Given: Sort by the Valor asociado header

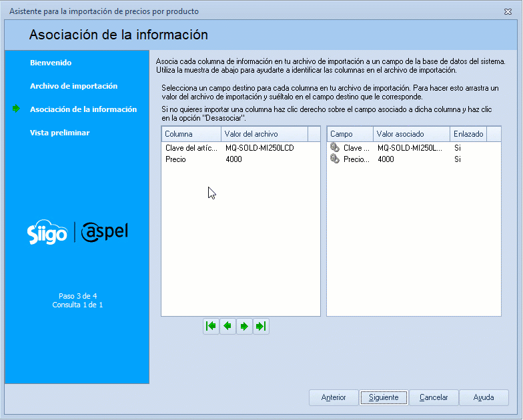Looking at the screenshot, I should [x=410, y=134].
